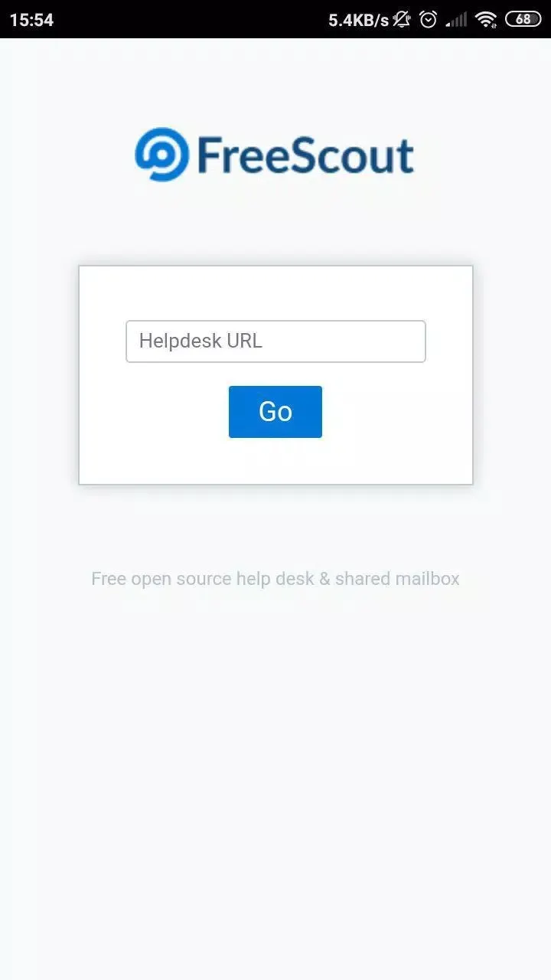Click the blue Go button
Image resolution: width=551 pixels, height=980 pixels.
point(275,412)
